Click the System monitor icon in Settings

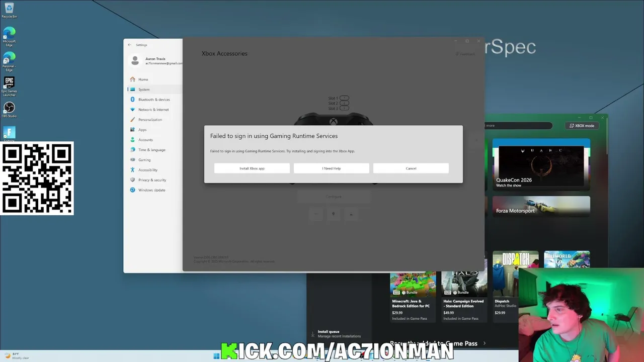click(x=133, y=89)
